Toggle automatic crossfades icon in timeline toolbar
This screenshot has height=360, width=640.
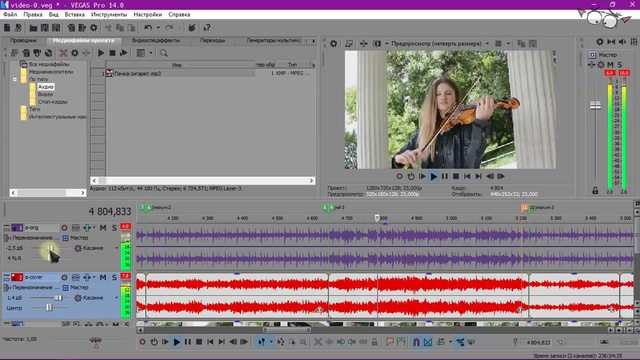[x=427, y=342]
